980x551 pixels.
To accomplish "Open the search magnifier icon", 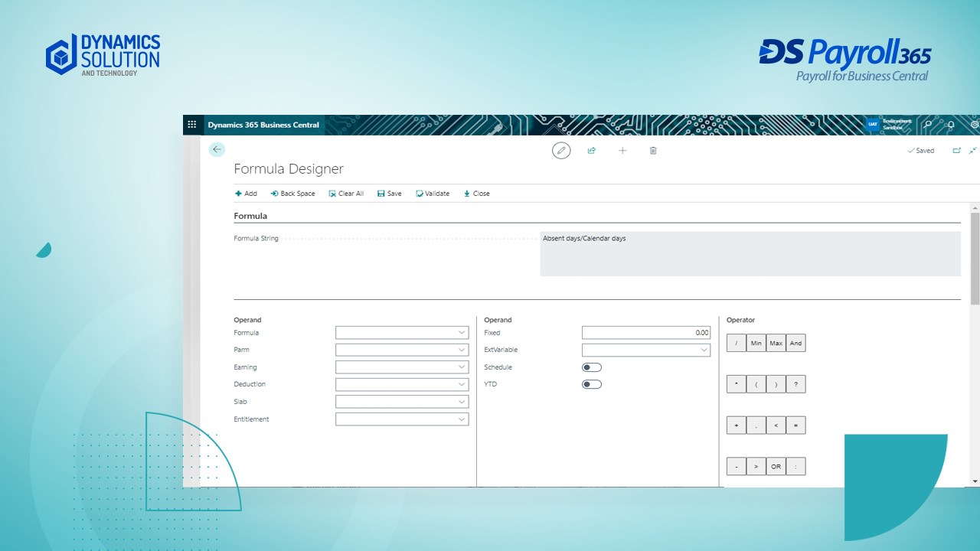I will coord(928,125).
